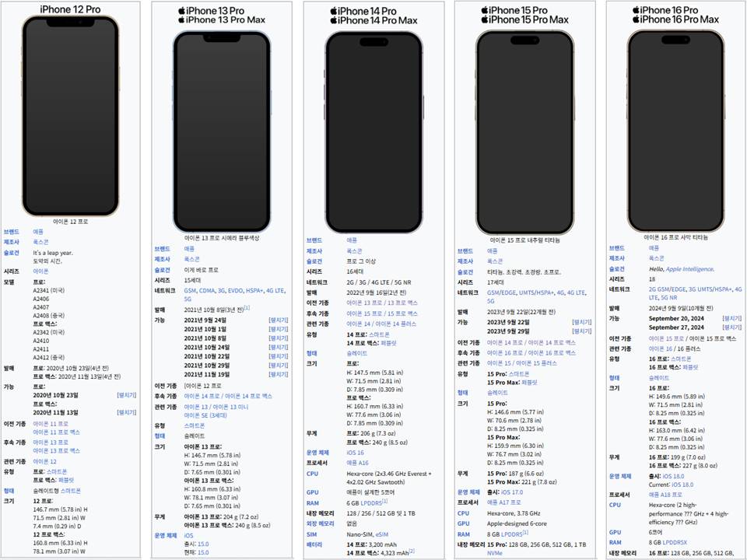
Task: Open 아이폰 13 프로 맥스 successor link
Action: click(x=56, y=451)
